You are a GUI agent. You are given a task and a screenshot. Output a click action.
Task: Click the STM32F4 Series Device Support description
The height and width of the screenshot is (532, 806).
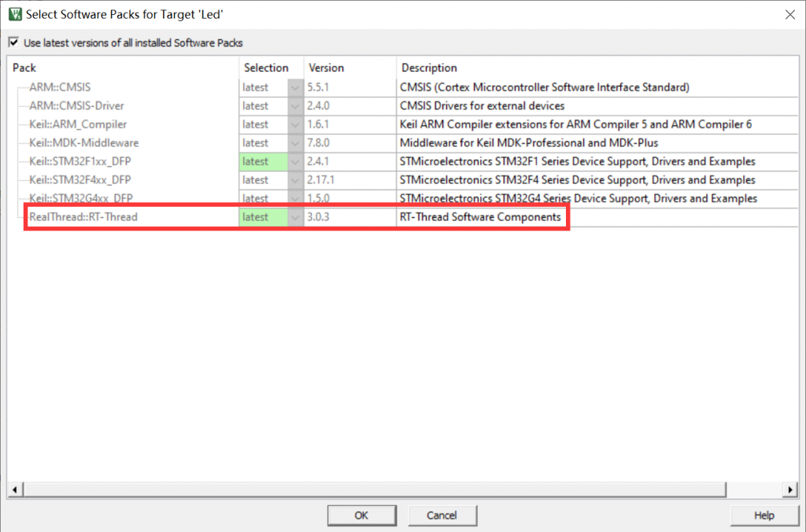[x=577, y=180]
